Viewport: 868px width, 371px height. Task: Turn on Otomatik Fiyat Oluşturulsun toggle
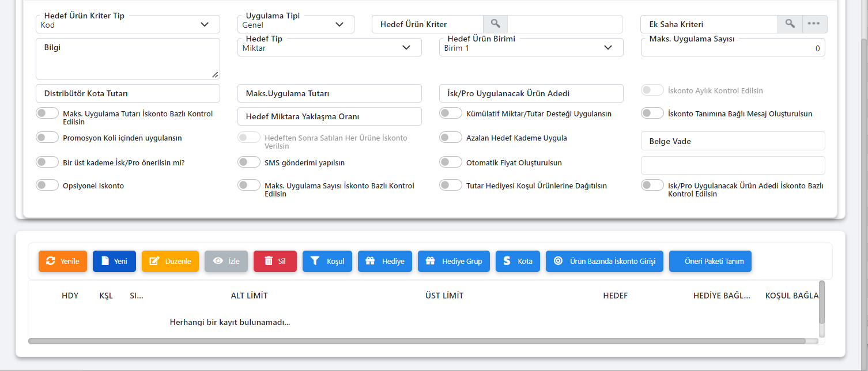pos(451,162)
